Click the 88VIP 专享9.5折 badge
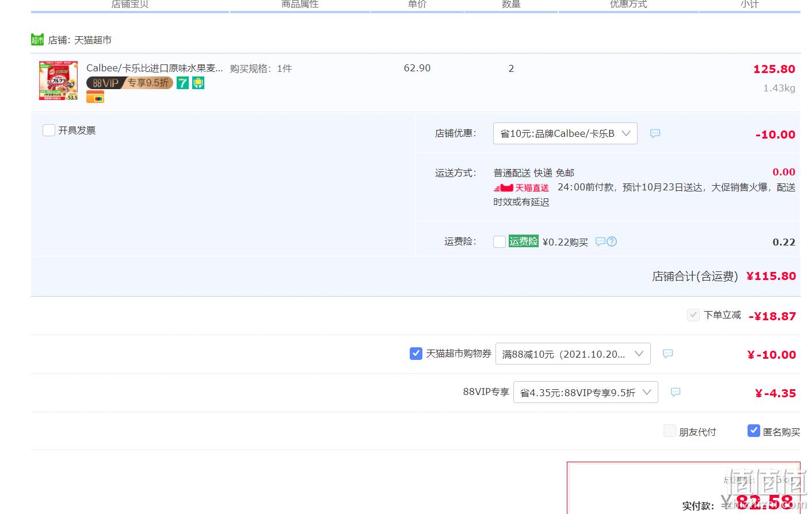The height and width of the screenshot is (514, 812). 129,83
